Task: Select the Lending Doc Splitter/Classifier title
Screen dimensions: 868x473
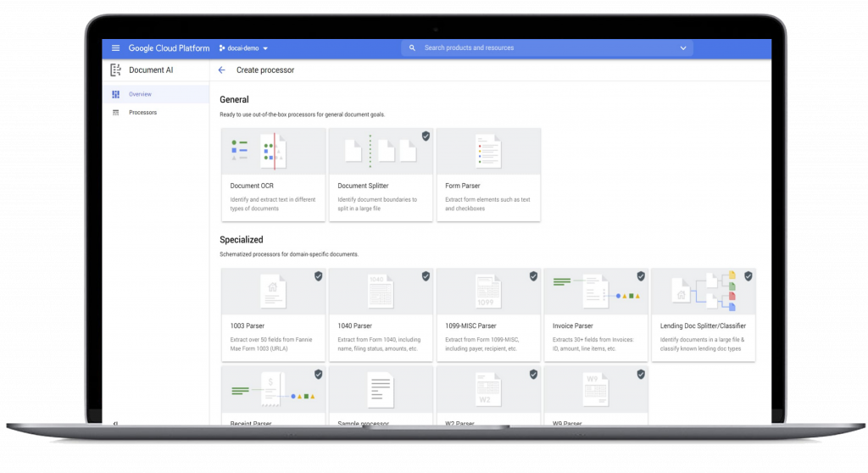Action: point(703,326)
